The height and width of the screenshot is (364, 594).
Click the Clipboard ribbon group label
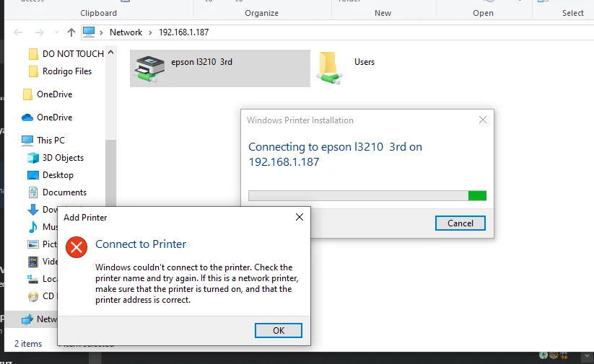(98, 13)
